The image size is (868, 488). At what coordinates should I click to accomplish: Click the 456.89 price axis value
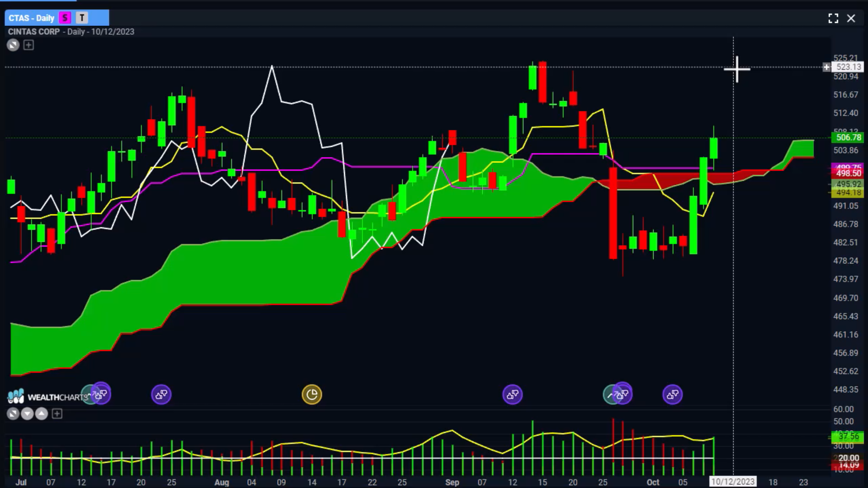[846, 353]
